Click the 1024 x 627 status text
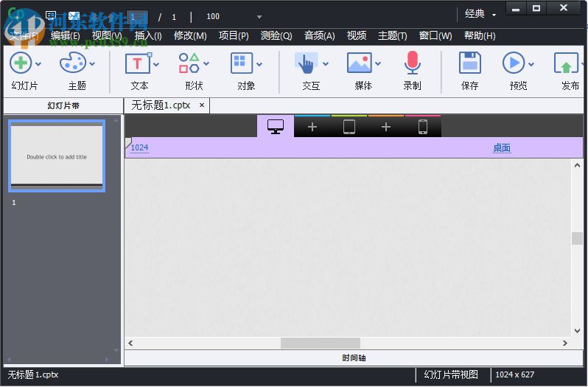Image resolution: width=588 pixels, height=387 pixels. coord(514,374)
